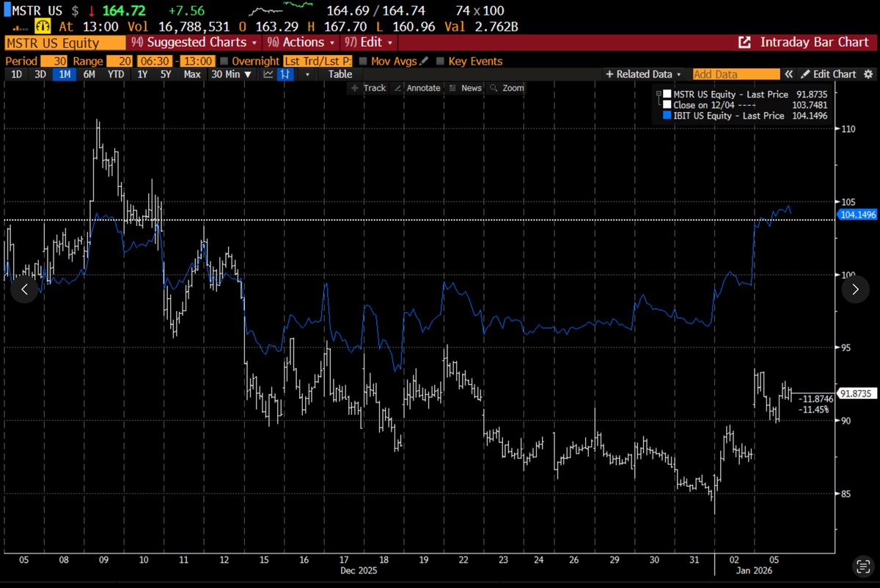This screenshot has height=588, width=880.
Task: Activate the Track crosshair tool
Action: 368,88
